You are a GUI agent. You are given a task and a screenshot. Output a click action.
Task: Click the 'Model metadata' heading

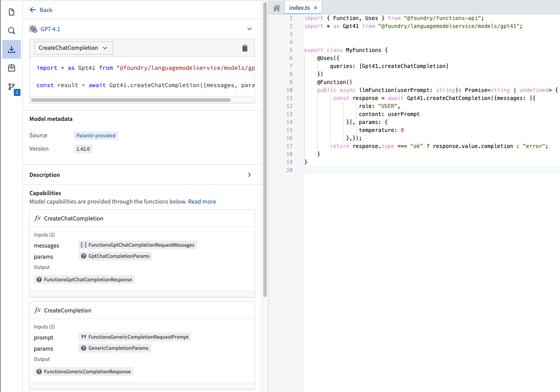51,119
